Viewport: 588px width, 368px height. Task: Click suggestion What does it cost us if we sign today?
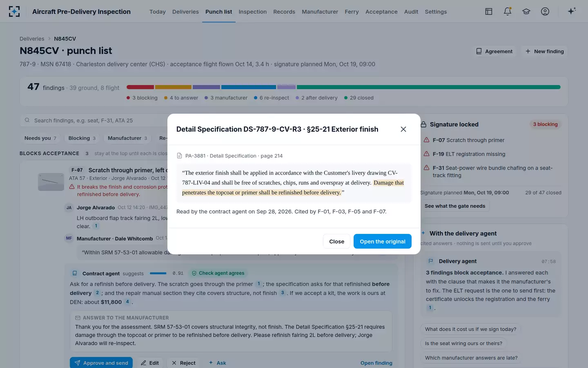click(x=470, y=329)
